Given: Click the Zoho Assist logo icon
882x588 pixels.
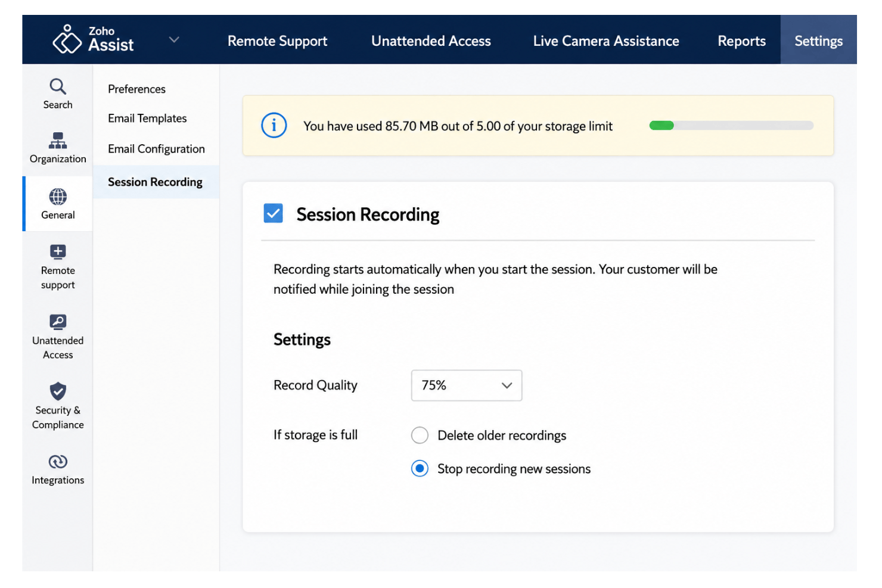Looking at the screenshot, I should [x=67, y=39].
